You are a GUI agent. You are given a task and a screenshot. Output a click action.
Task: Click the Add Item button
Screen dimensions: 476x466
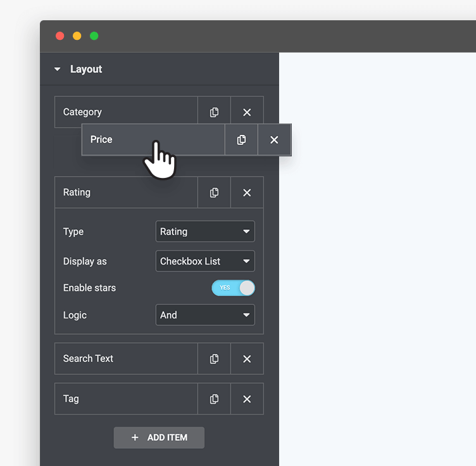point(159,438)
